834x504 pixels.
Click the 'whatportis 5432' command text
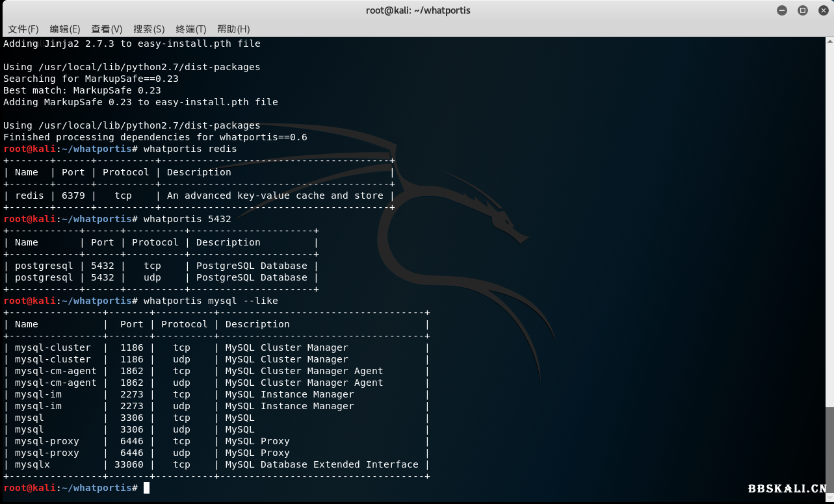187,219
